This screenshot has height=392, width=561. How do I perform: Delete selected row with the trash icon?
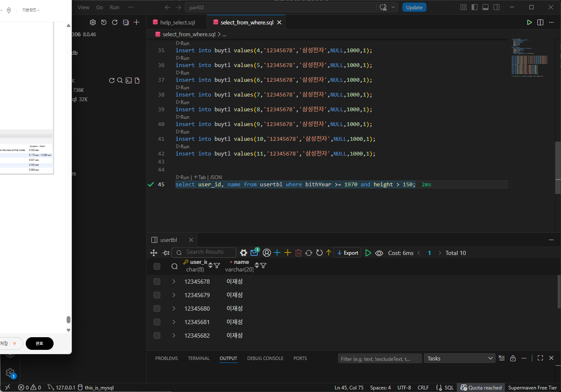coord(298,253)
